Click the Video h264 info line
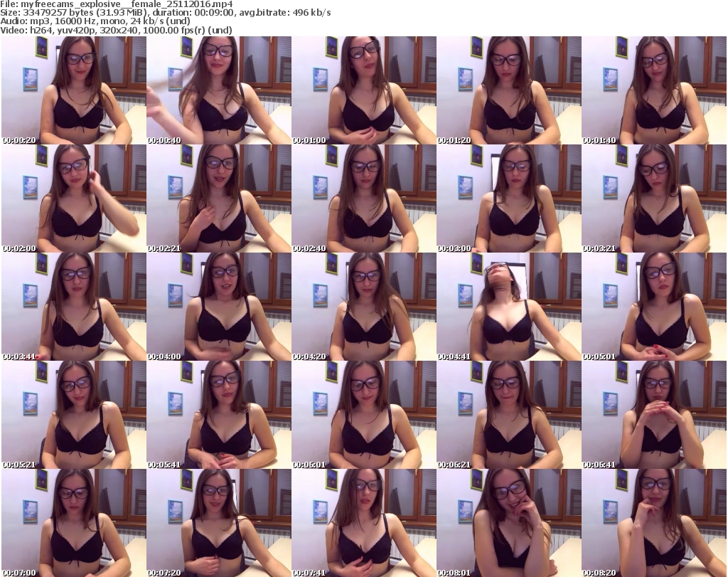The height and width of the screenshot is (577, 728). [116, 30]
